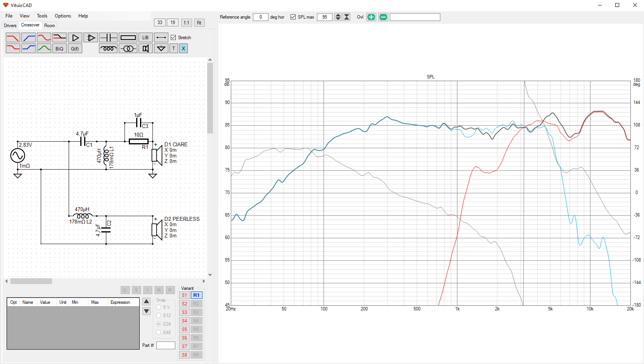
Task: Open the File menu
Action: [x=9, y=16]
